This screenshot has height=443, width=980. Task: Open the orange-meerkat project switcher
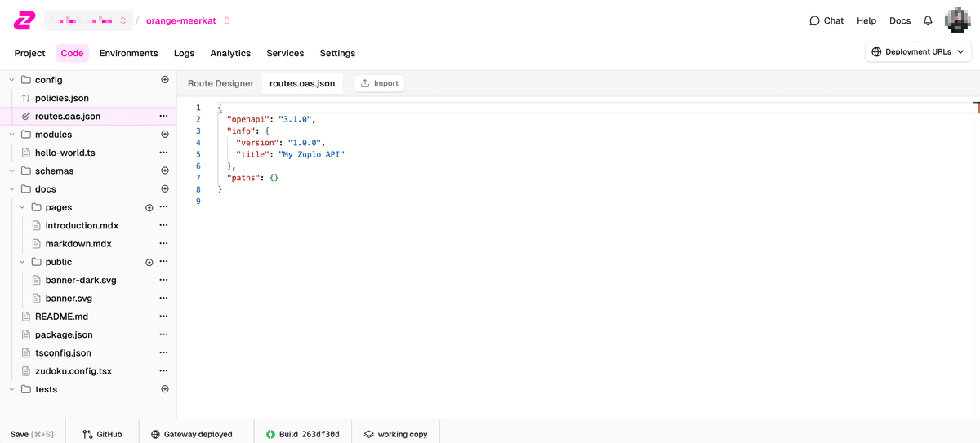tap(188, 20)
